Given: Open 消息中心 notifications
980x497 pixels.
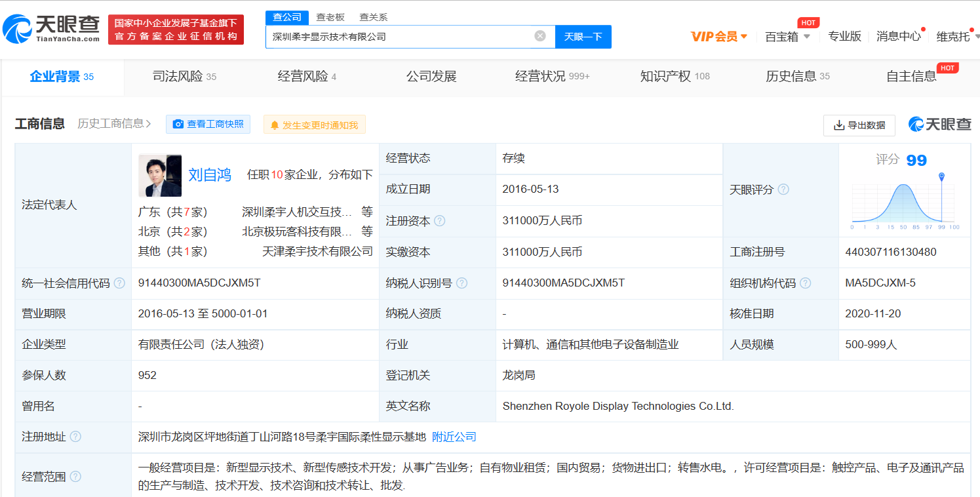Looking at the screenshot, I should click(899, 37).
